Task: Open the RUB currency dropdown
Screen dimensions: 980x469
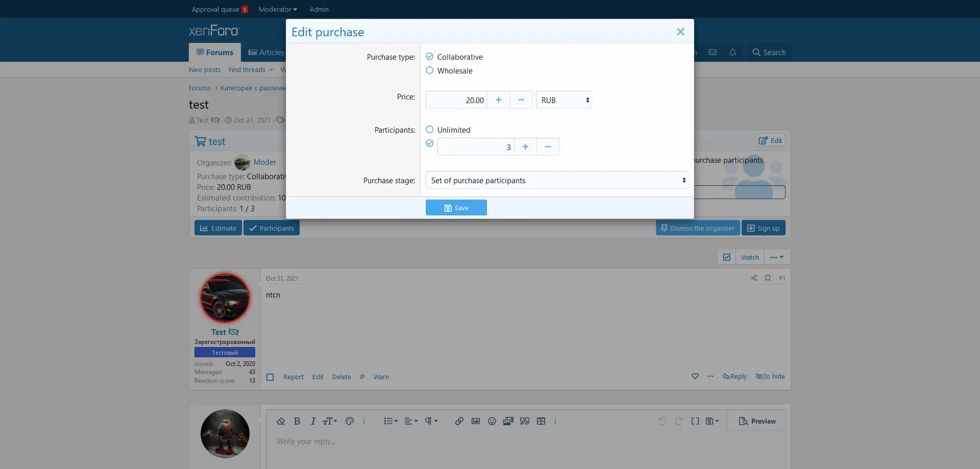Action: [563, 100]
